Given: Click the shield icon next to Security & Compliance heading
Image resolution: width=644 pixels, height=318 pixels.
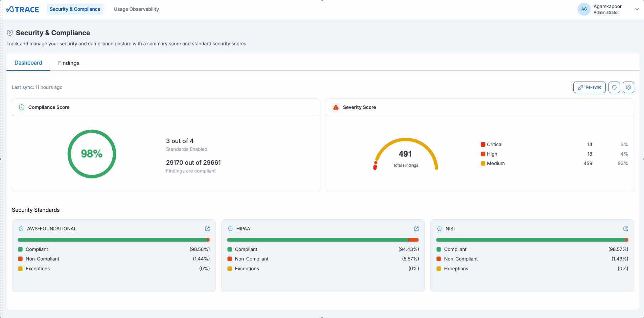Looking at the screenshot, I should coord(10,32).
